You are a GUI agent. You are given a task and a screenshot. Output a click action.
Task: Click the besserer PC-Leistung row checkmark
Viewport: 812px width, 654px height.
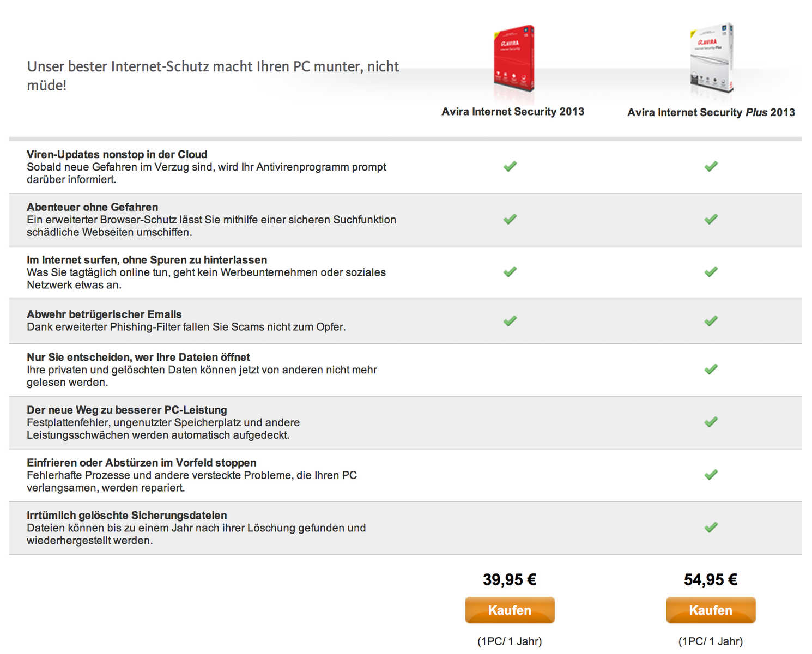coord(711,422)
